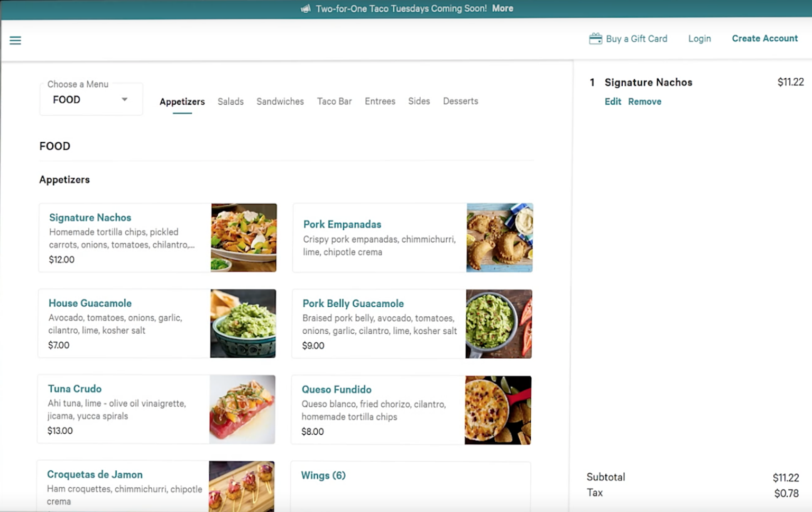Expand the FOOD menu selector arrow

click(125, 99)
